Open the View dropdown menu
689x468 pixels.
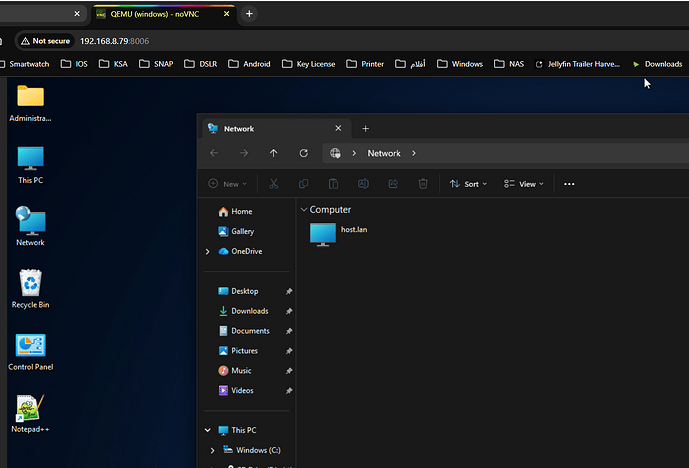tap(524, 184)
